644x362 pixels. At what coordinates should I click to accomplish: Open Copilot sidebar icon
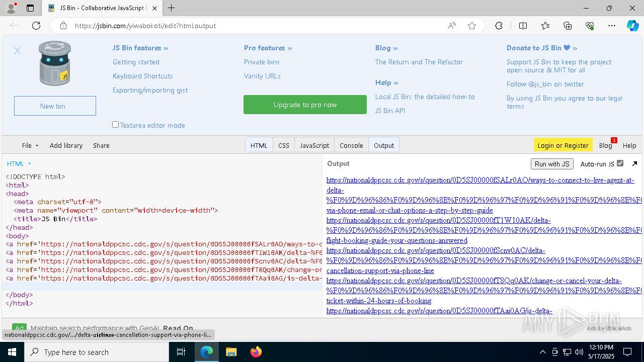click(x=632, y=26)
